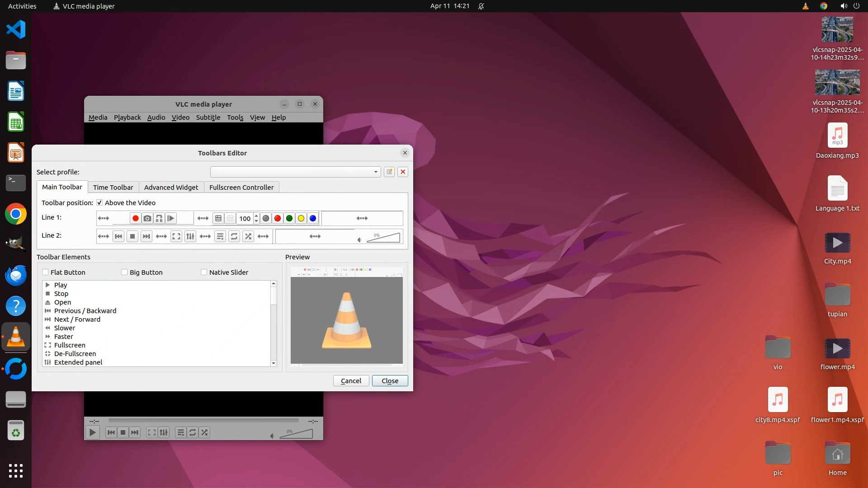The height and width of the screenshot is (488, 868).
Task: Click the new profile icon next to dropdown
Action: tap(389, 172)
